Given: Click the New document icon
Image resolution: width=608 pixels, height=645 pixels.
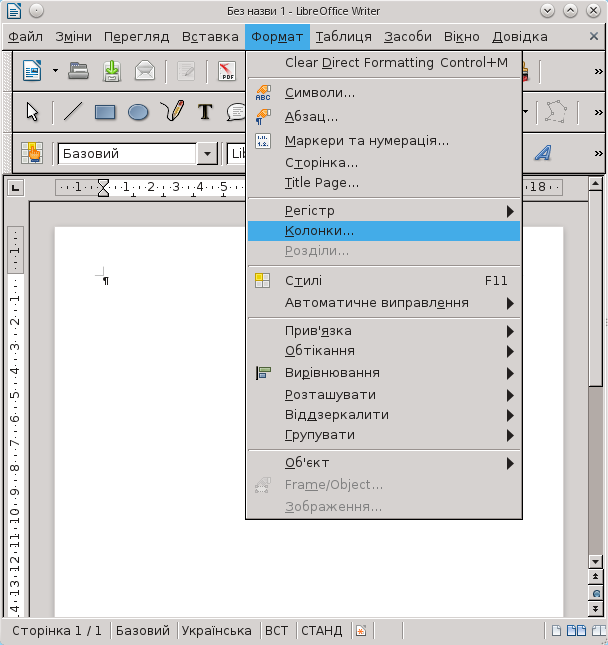Looking at the screenshot, I should (32, 71).
